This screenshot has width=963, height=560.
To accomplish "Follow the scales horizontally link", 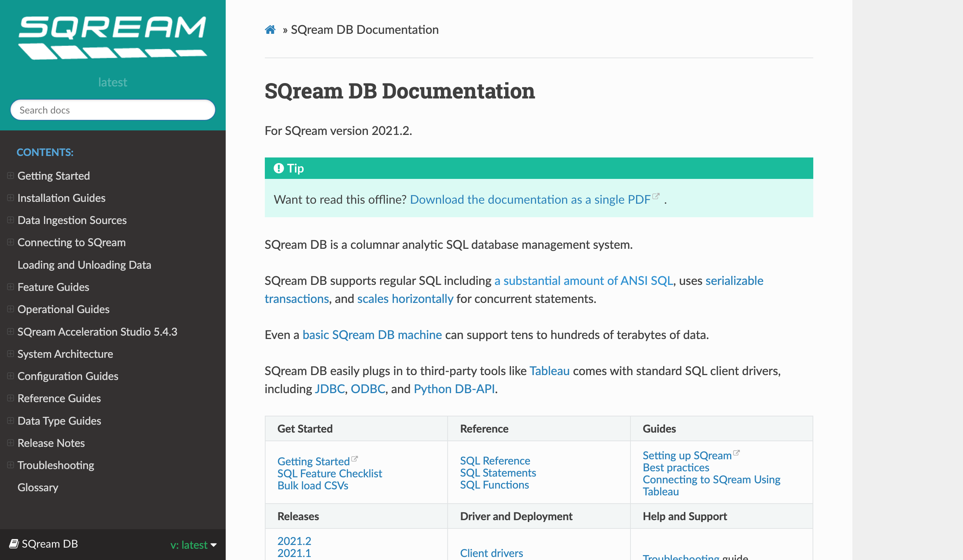I will [x=405, y=298].
